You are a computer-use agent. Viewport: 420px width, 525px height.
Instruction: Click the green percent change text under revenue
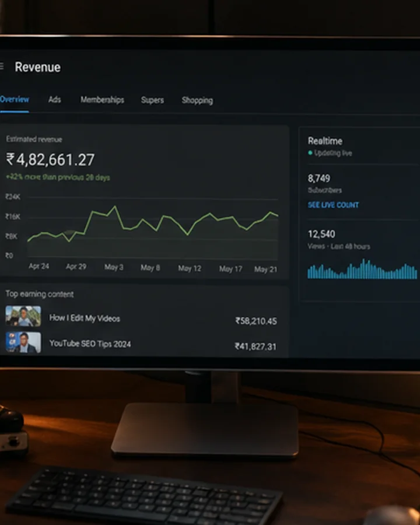pos(58,177)
